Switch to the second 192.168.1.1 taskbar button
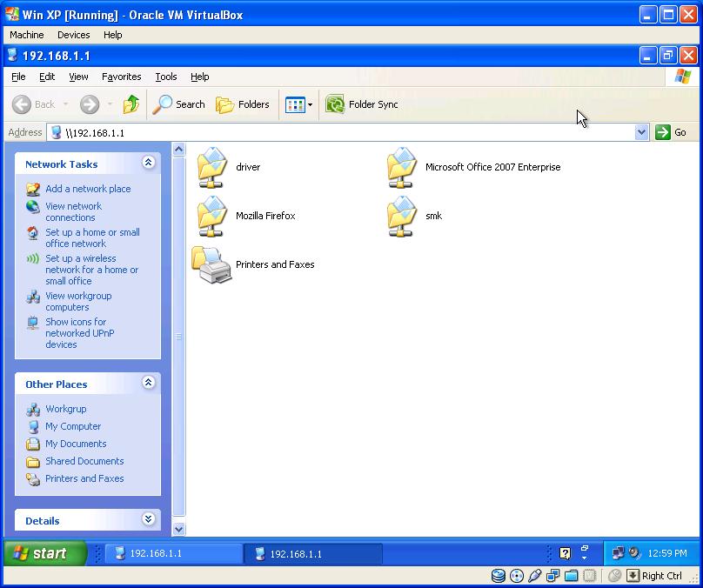Viewport: 703px width, 588px height. coord(314,553)
